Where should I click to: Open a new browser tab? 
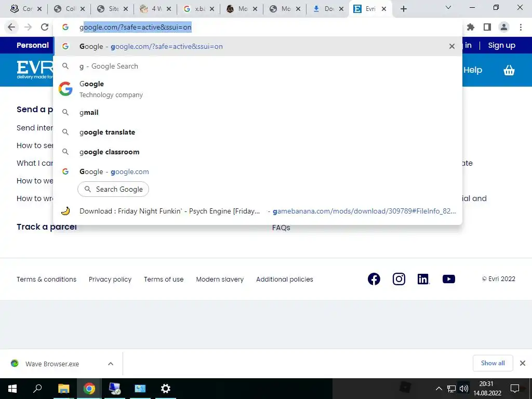403,9
